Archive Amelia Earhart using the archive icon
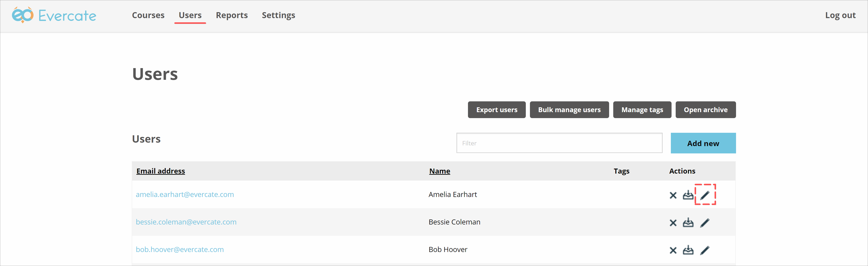Image resolution: width=868 pixels, height=266 pixels. (x=688, y=195)
